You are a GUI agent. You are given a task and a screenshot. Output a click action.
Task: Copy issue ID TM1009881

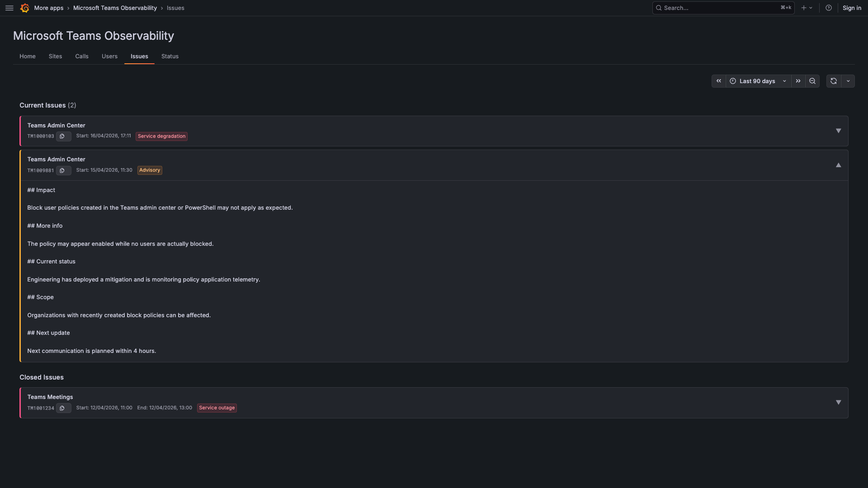click(63, 170)
